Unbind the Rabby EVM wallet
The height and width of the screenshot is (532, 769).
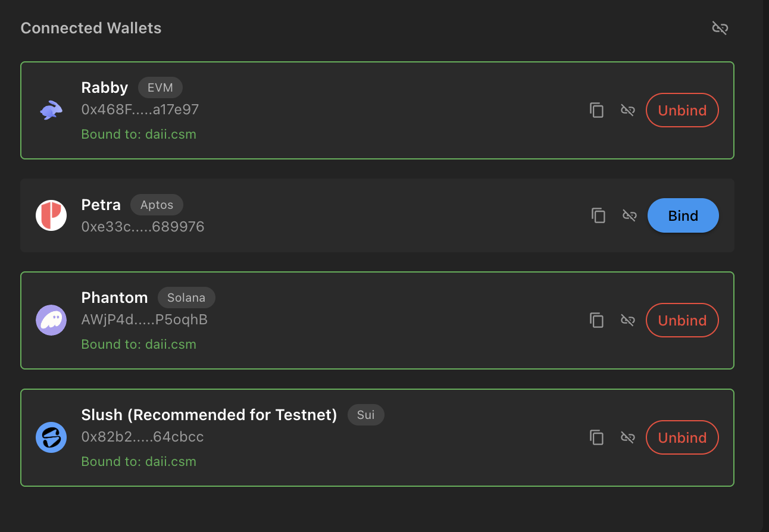[682, 110]
